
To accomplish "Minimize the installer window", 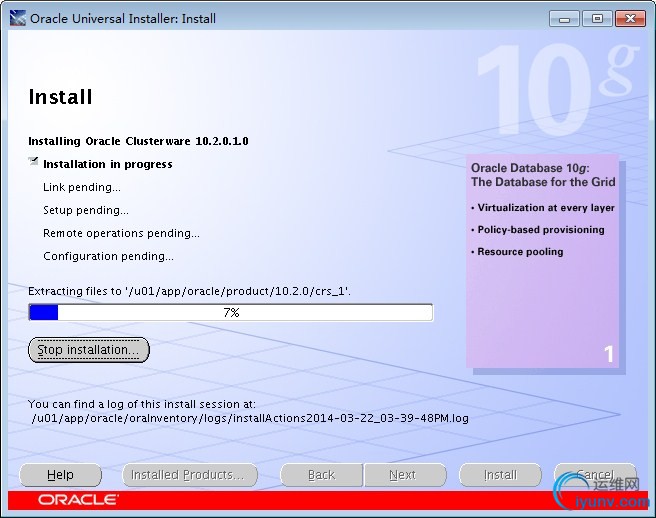I will click(x=564, y=19).
